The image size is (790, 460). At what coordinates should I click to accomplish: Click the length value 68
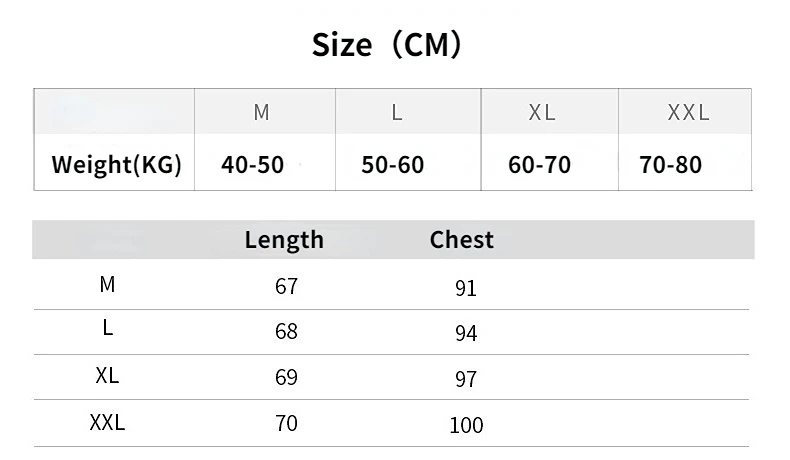coord(286,332)
